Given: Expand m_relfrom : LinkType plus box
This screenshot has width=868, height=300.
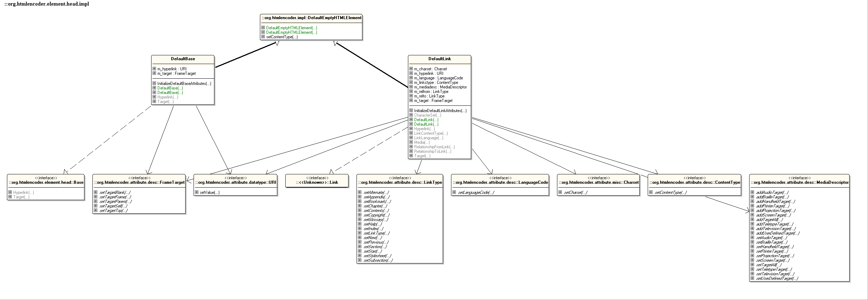Looking at the screenshot, I should coord(411,92).
